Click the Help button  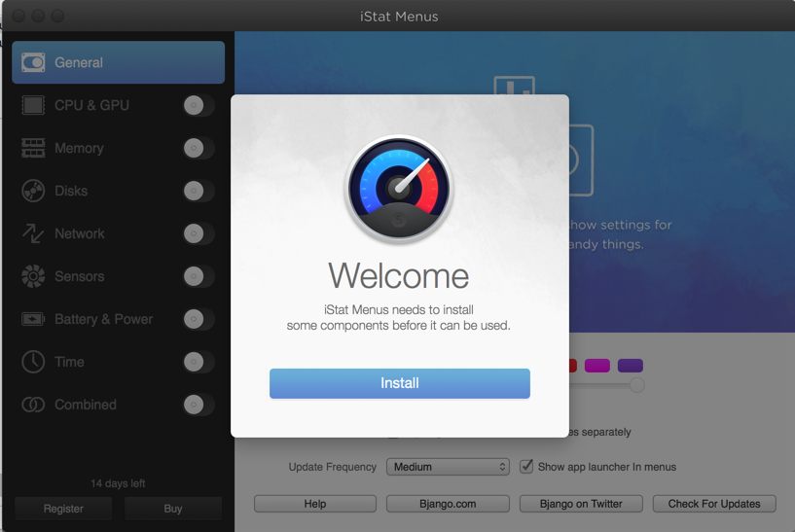click(315, 504)
